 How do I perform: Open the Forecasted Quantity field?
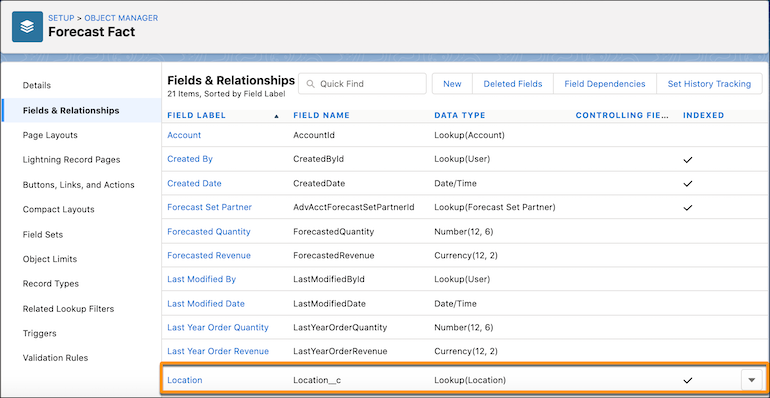pos(209,231)
